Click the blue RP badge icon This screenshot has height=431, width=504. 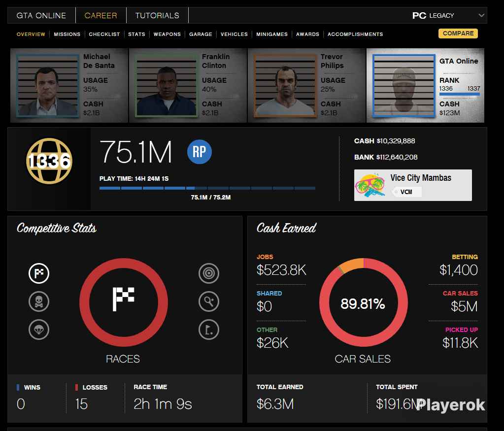pyautogui.click(x=200, y=152)
